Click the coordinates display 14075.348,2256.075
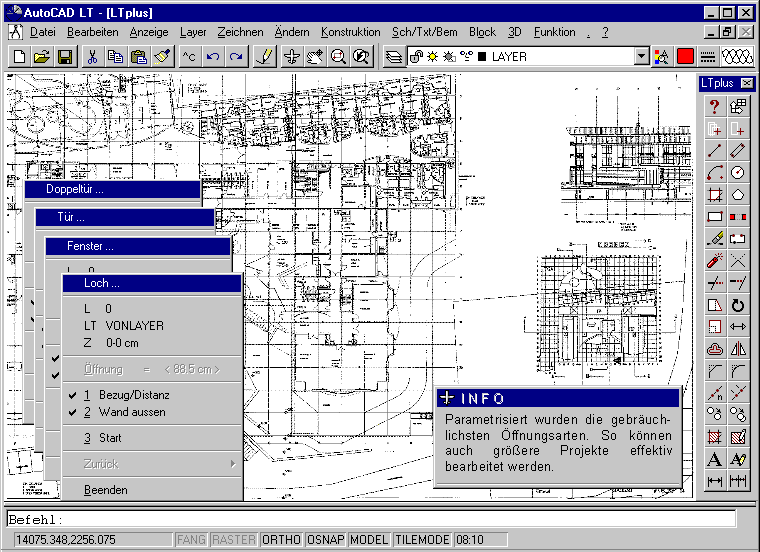This screenshot has width=760, height=552. click(x=93, y=539)
